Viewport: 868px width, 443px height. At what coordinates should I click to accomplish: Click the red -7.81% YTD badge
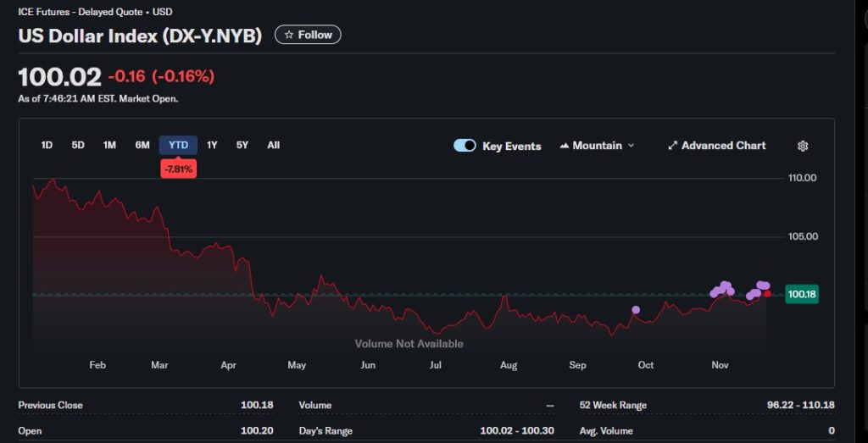[178, 169]
